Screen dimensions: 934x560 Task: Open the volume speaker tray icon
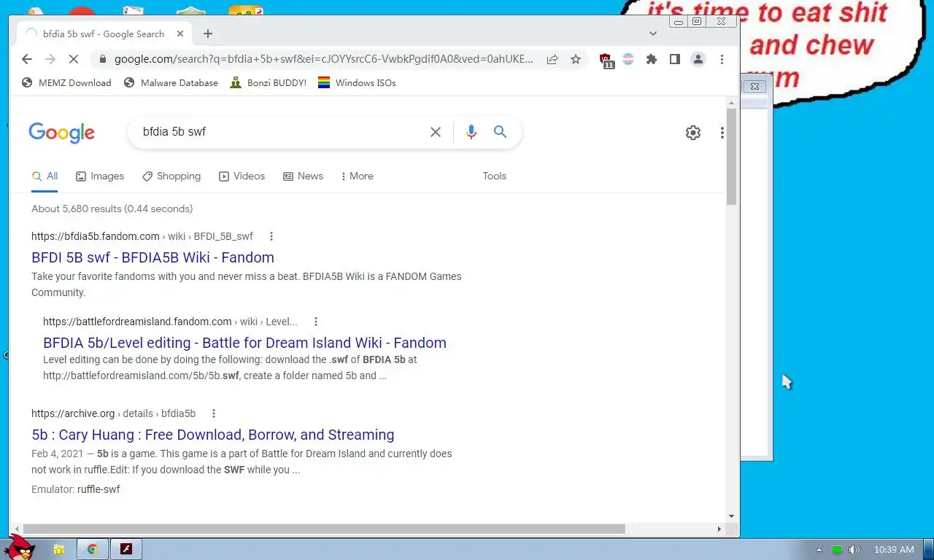(x=854, y=550)
